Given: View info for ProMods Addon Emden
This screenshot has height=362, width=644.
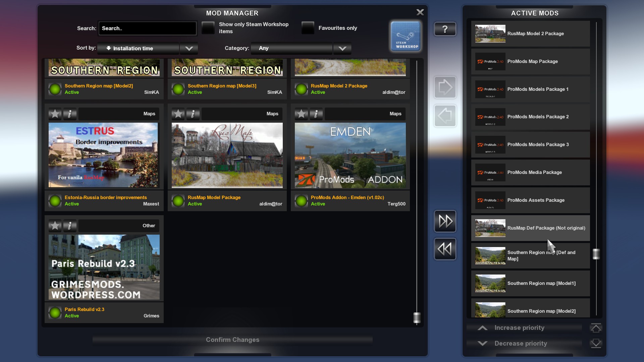Looking at the screenshot, I should (316, 114).
